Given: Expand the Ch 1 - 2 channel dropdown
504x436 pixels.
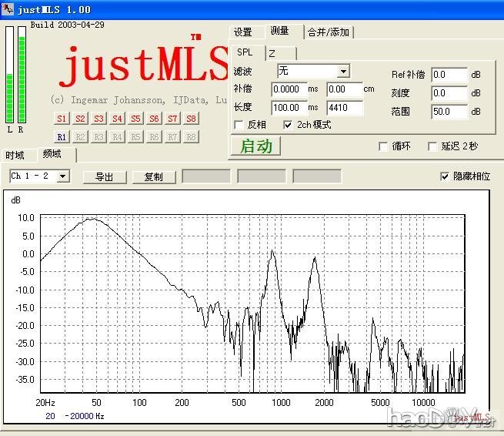Looking at the screenshot, I should pyautogui.click(x=63, y=176).
